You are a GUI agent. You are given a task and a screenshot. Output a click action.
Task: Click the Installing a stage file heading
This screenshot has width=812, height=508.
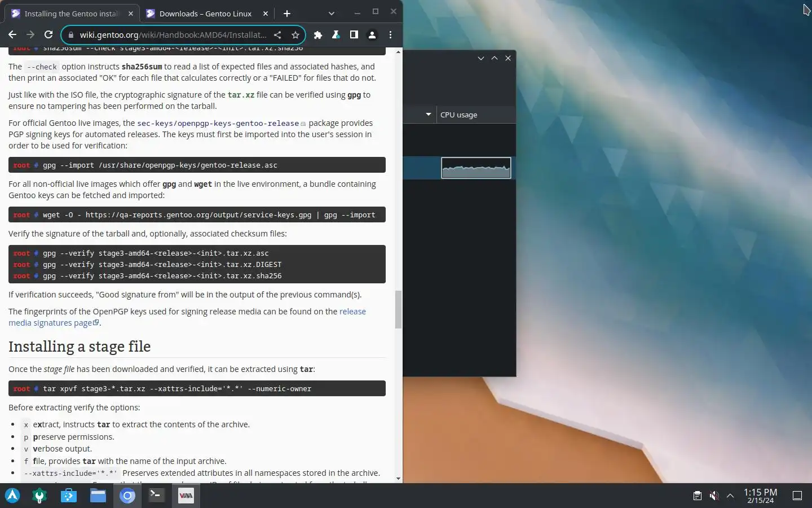tap(80, 347)
